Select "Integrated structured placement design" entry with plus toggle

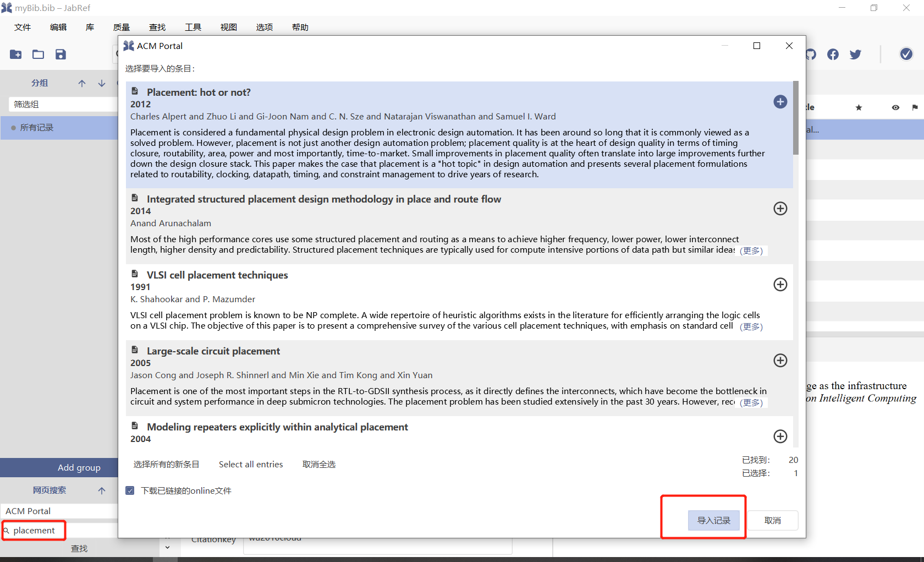pos(780,209)
